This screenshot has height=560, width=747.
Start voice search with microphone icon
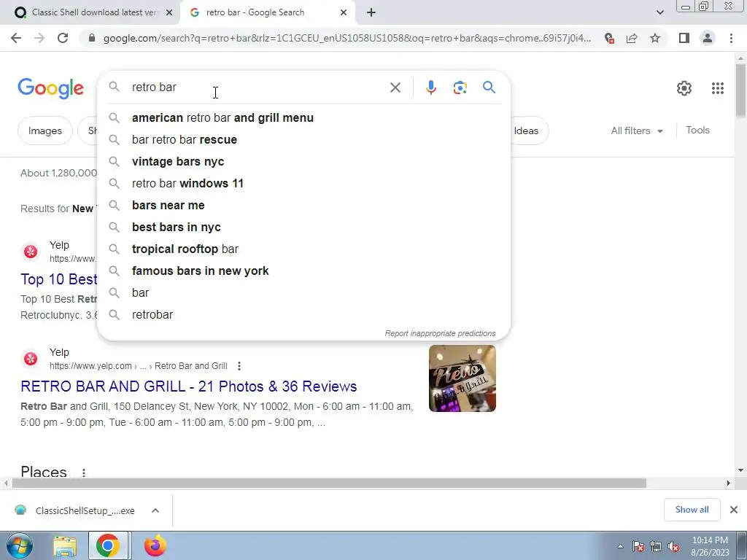click(x=431, y=87)
